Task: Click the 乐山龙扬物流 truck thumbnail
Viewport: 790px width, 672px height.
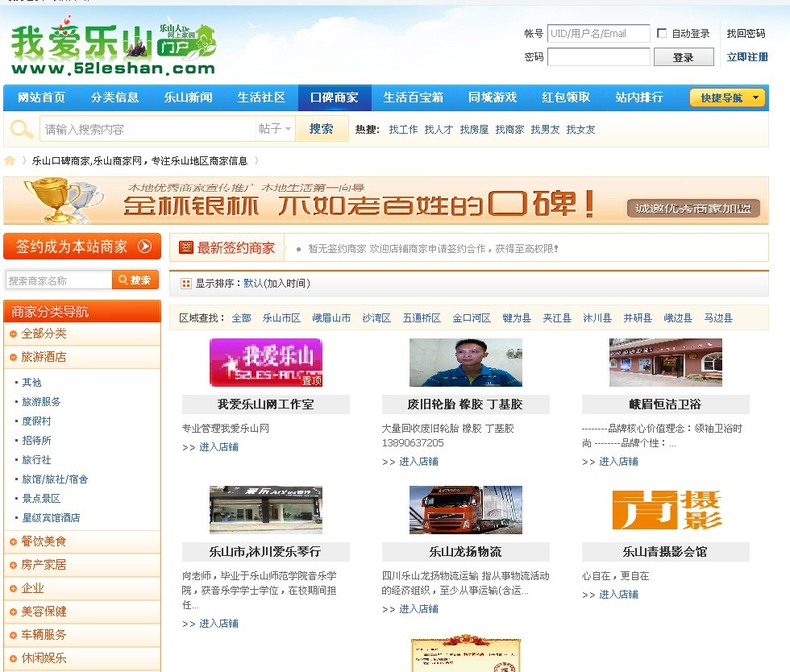Action: pos(466,510)
